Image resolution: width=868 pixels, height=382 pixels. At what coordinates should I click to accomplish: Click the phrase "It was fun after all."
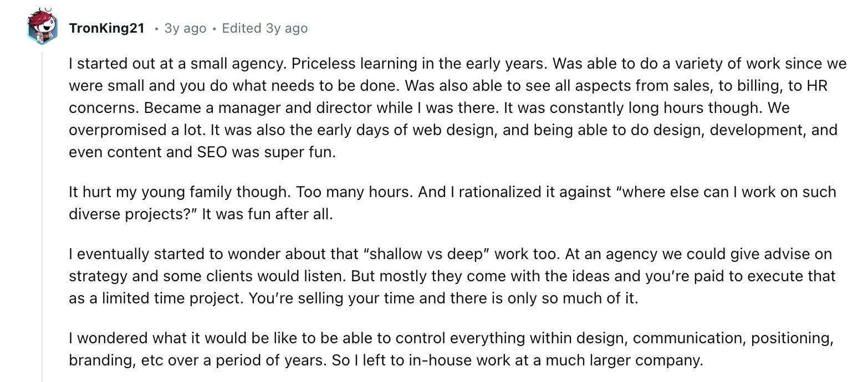267,214
